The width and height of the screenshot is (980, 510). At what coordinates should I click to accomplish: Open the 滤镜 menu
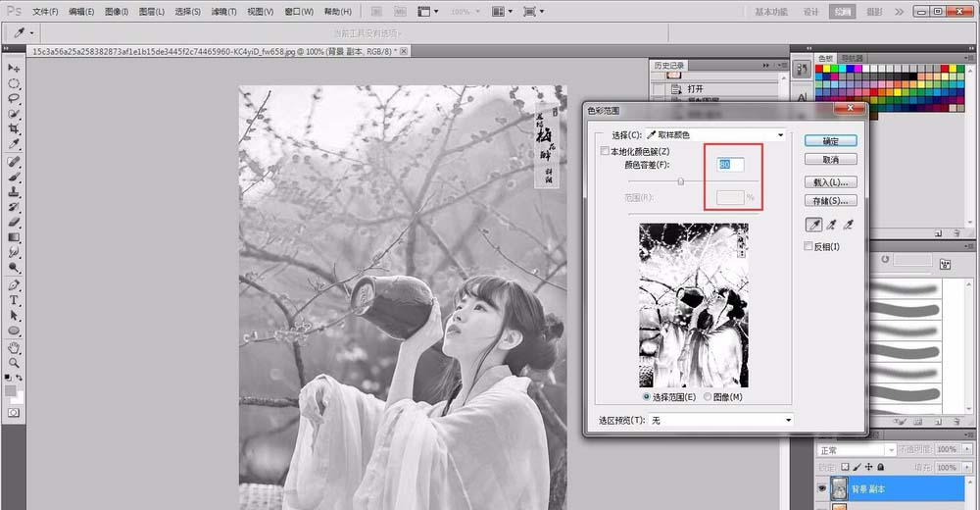coord(224,12)
